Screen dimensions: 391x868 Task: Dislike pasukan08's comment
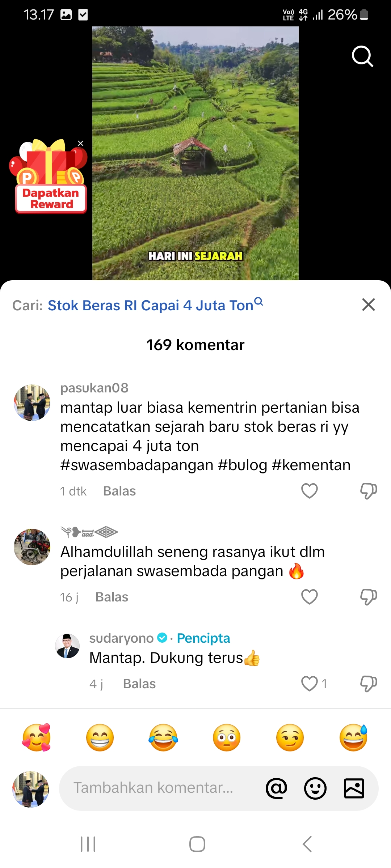click(369, 491)
